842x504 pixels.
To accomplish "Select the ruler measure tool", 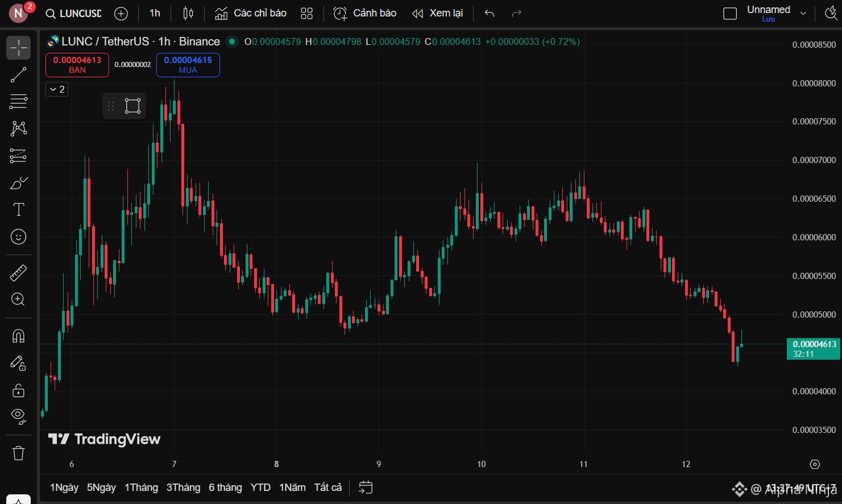I will pyautogui.click(x=18, y=273).
